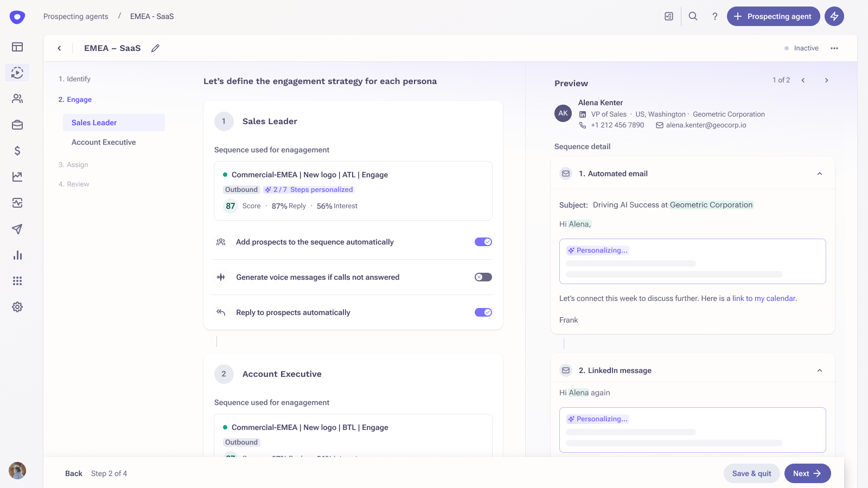Open the user avatar at bottom left
Screen dimensions: 868x488
[17, 471]
